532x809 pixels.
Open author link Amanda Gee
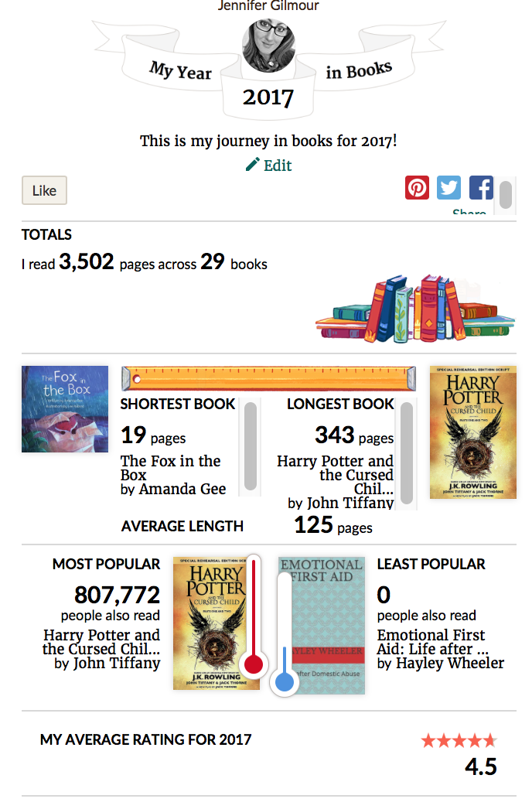click(x=182, y=489)
